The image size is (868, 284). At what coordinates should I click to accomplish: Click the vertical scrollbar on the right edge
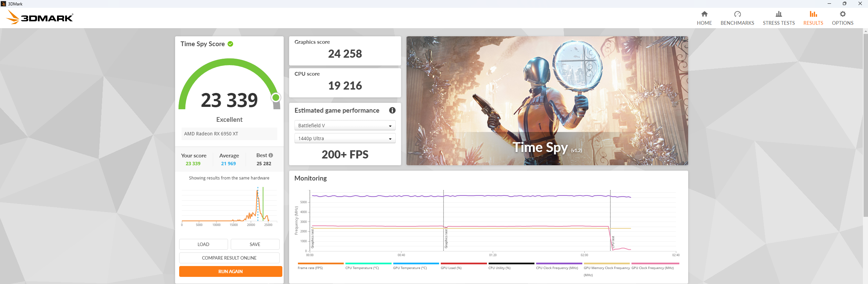pyautogui.click(x=865, y=125)
